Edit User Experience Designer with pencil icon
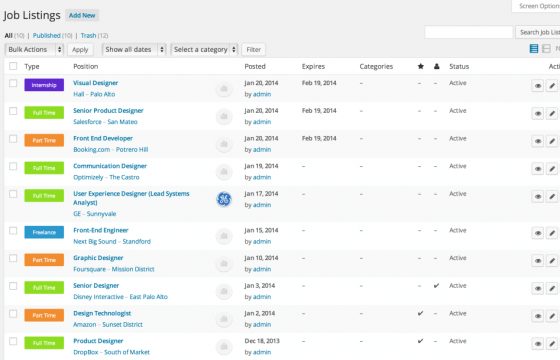560x360 pixels. (x=552, y=196)
